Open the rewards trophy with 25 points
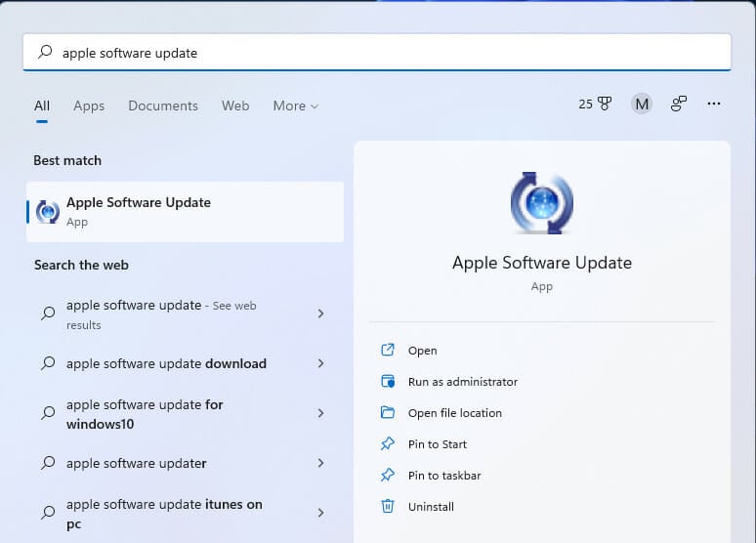This screenshot has width=756, height=543. (x=595, y=104)
